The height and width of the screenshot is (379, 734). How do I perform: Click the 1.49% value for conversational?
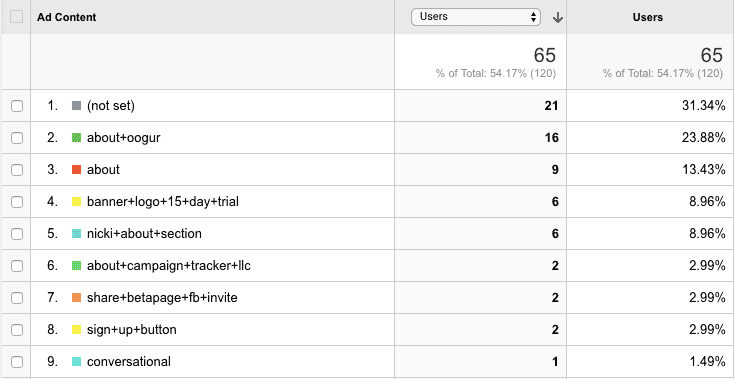point(707,362)
